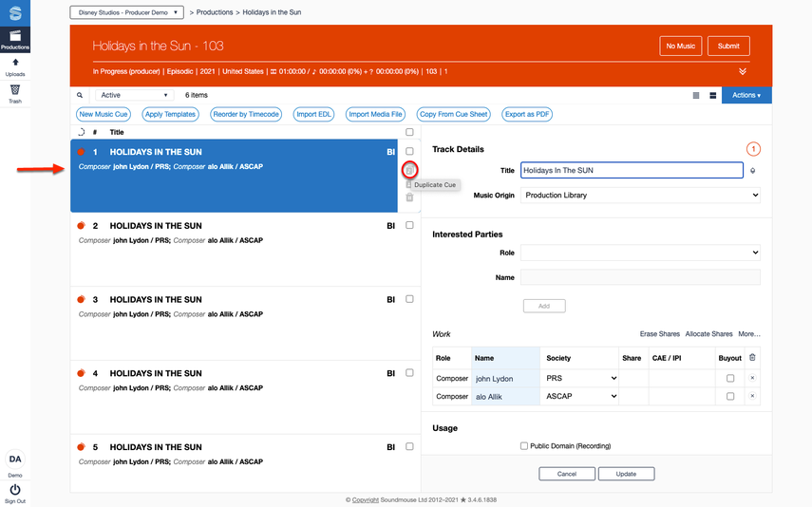Image resolution: width=812 pixels, height=507 pixels.
Task: Remove alo Allik row with X icon
Action: pos(752,396)
